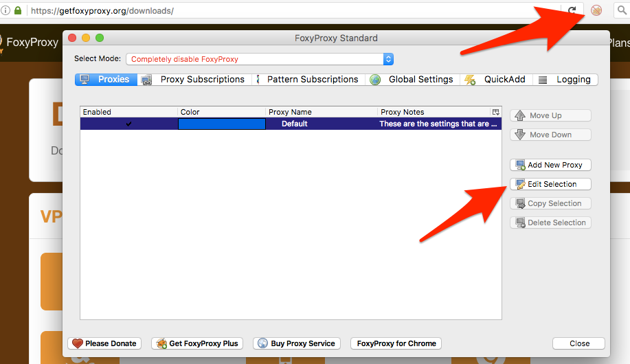Sort by the Proxy Notes column header
The height and width of the screenshot is (364, 630).
[x=434, y=112]
